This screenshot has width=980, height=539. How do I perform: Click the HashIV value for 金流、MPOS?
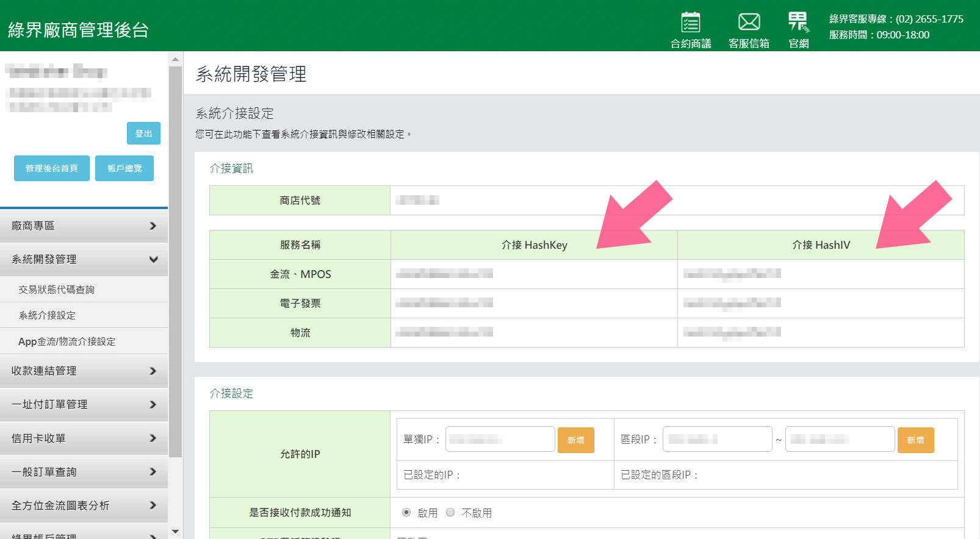tap(732, 274)
